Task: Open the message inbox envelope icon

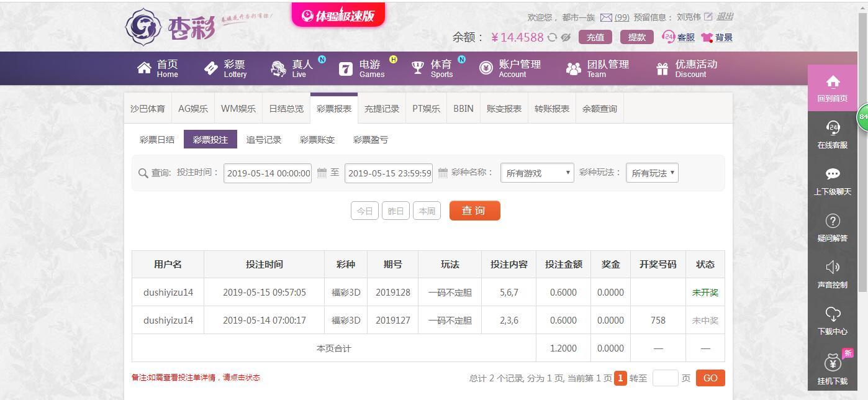Action: (605, 17)
